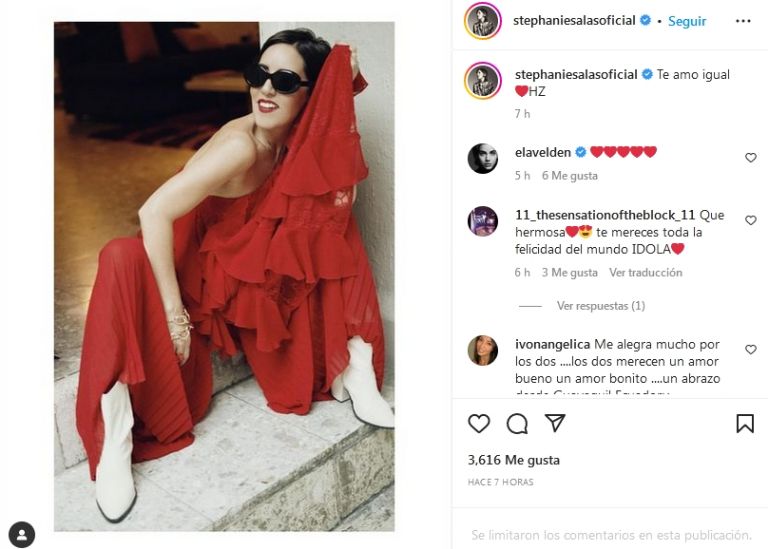Open stephaniesalasoficial header profile picture

pos(482,21)
